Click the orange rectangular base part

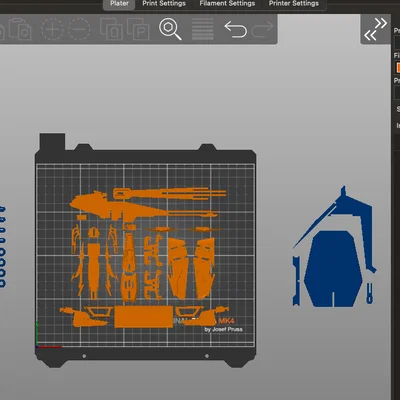coord(144,317)
